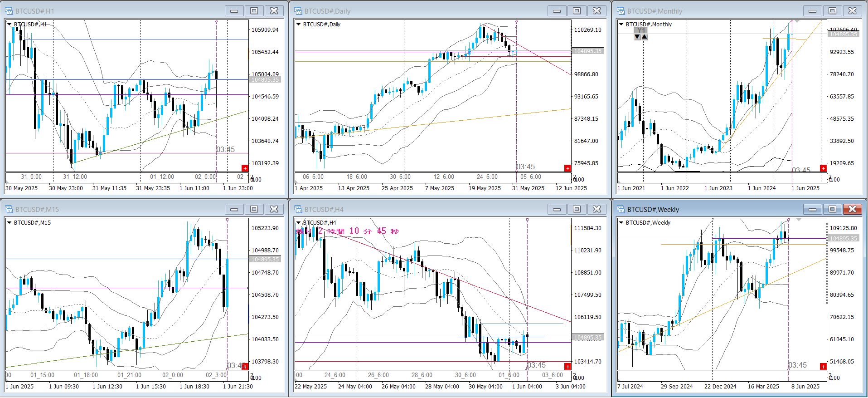Click the red plus icon in Monthly chart
The width and height of the screenshot is (868, 398).
click(x=823, y=168)
